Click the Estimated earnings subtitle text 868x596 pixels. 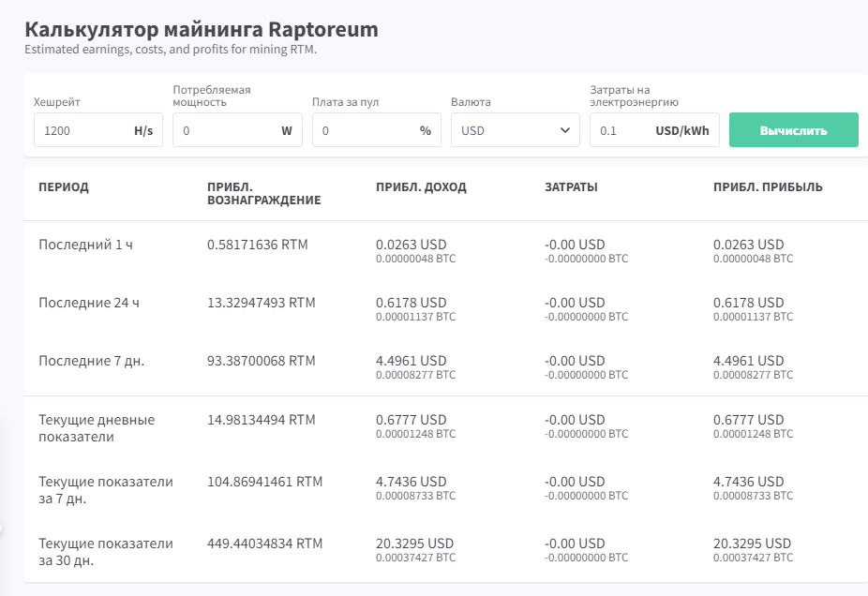[x=171, y=50]
